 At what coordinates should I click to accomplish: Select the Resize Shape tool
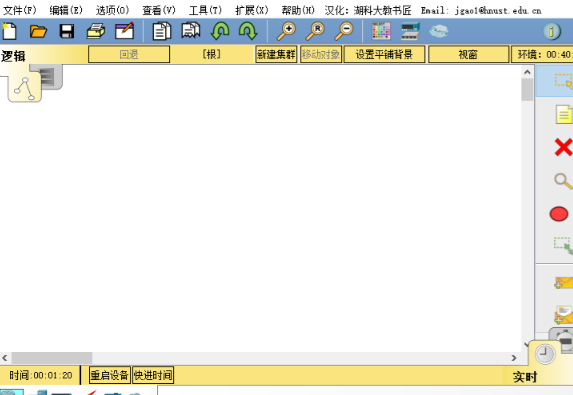click(563, 245)
